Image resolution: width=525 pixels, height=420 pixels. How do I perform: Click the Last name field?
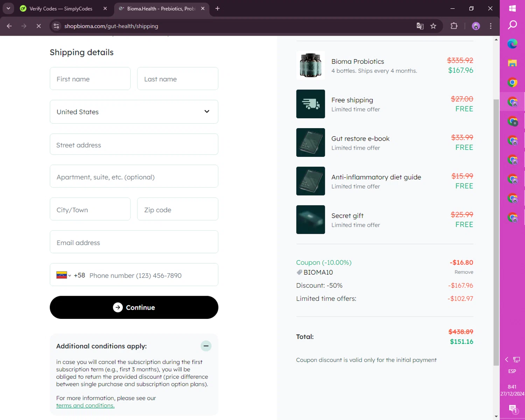point(177,79)
